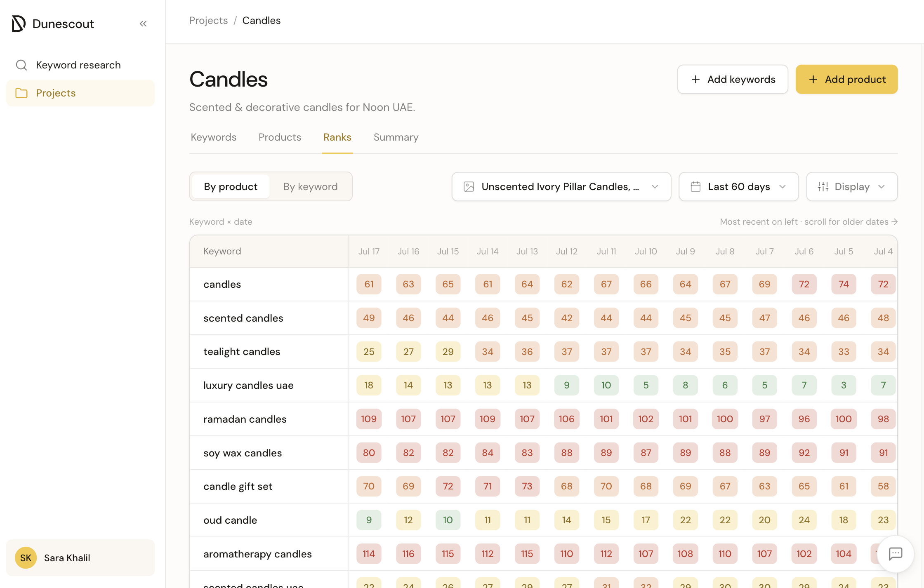Click rank 10 for oud candle Jul 15
This screenshot has height=588, width=924.
click(448, 520)
